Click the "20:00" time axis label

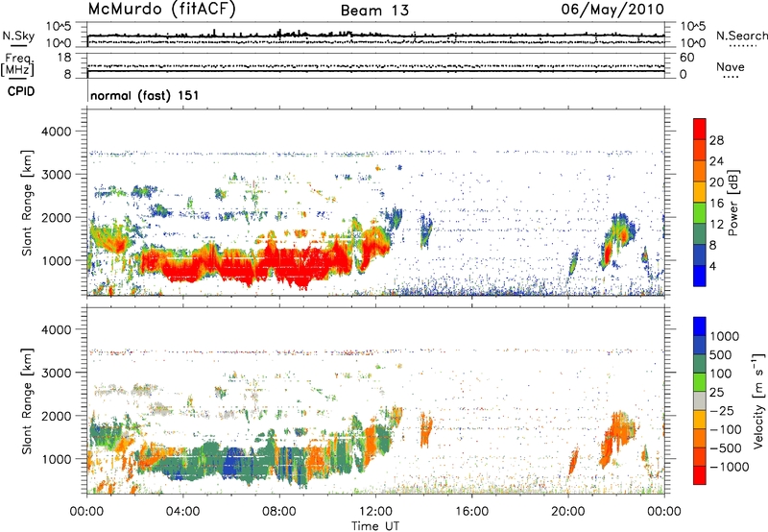(567, 512)
